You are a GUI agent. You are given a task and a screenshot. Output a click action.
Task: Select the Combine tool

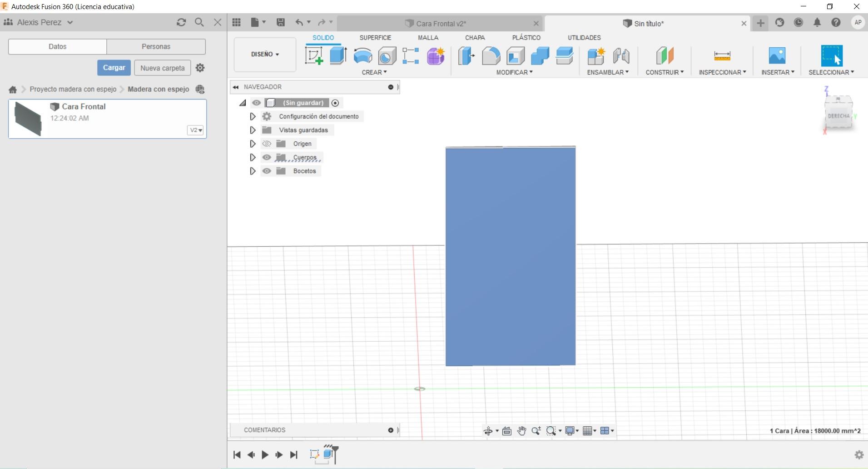(540, 56)
